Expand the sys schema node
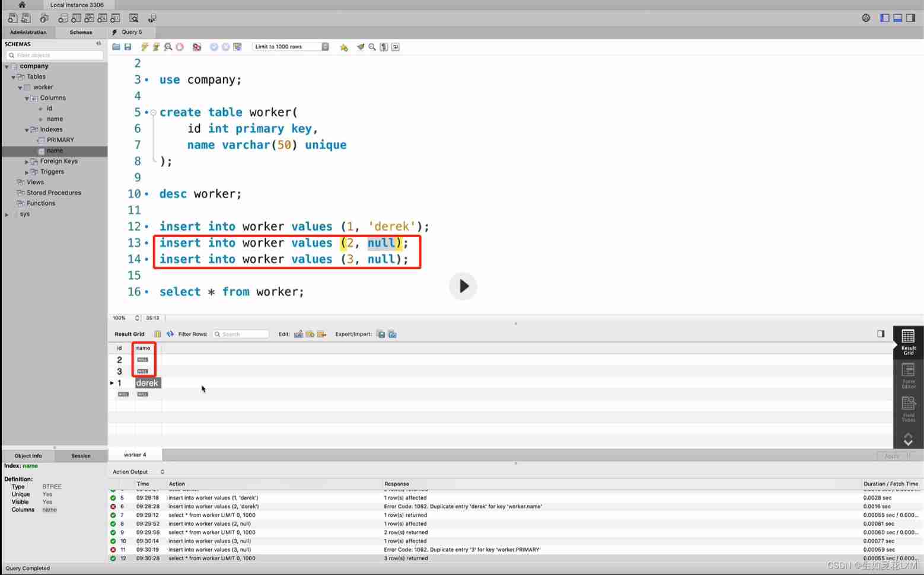 [x=7, y=215]
